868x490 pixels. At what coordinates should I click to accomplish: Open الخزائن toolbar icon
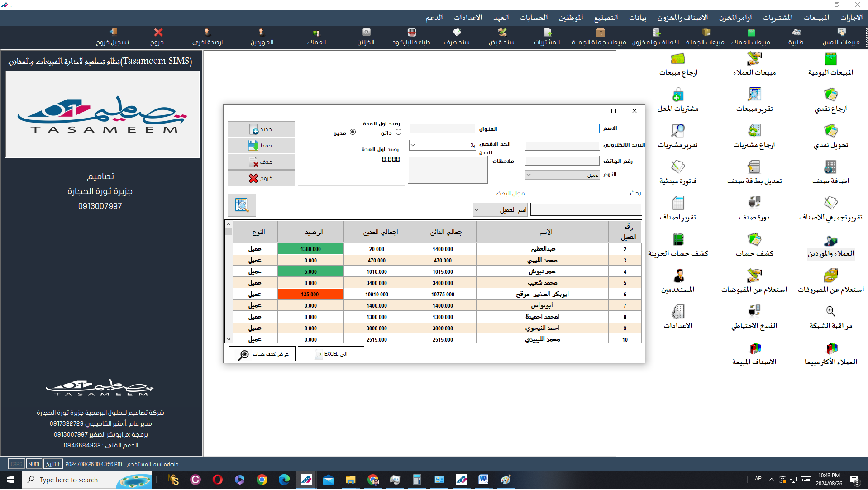(x=366, y=37)
